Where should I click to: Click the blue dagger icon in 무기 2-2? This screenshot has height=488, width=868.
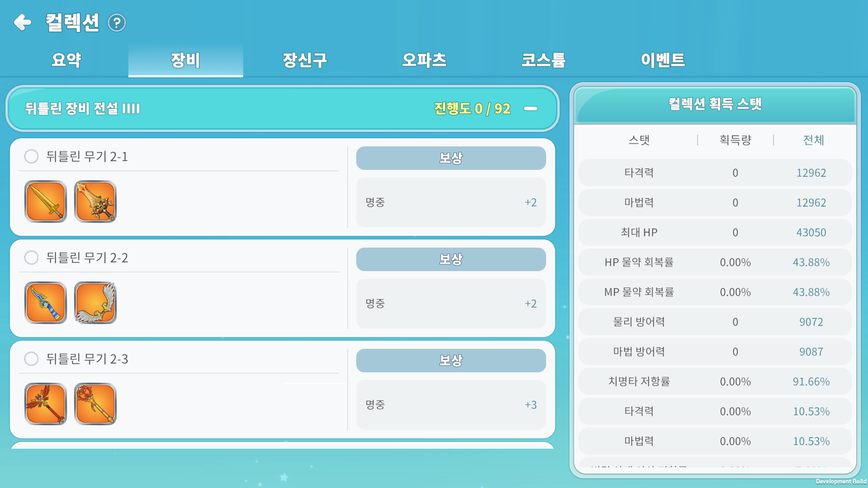click(x=46, y=302)
